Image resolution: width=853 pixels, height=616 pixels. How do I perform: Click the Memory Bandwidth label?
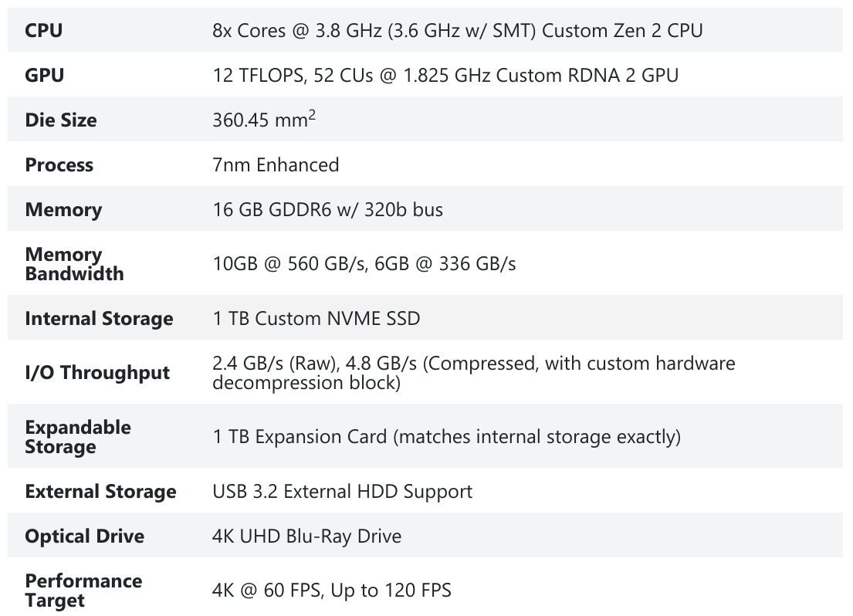point(74,264)
